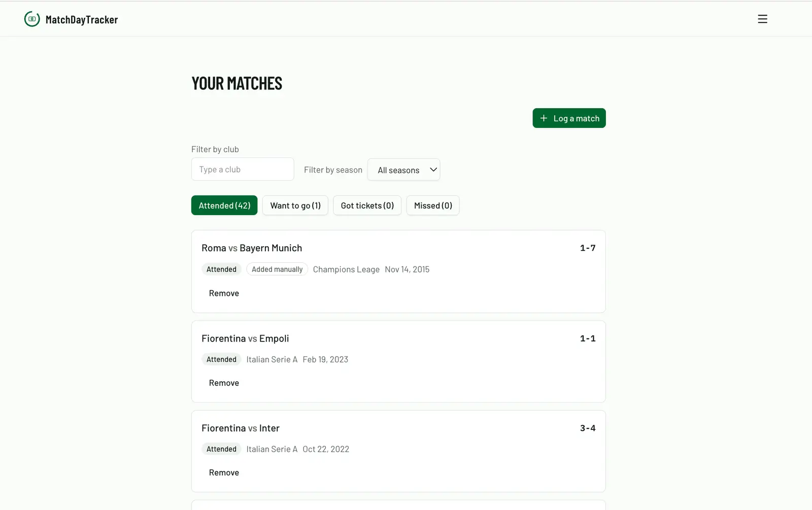Screen dimensions: 812x510
Task: Click the season dropdown chevron arrow
Action: 433,169
